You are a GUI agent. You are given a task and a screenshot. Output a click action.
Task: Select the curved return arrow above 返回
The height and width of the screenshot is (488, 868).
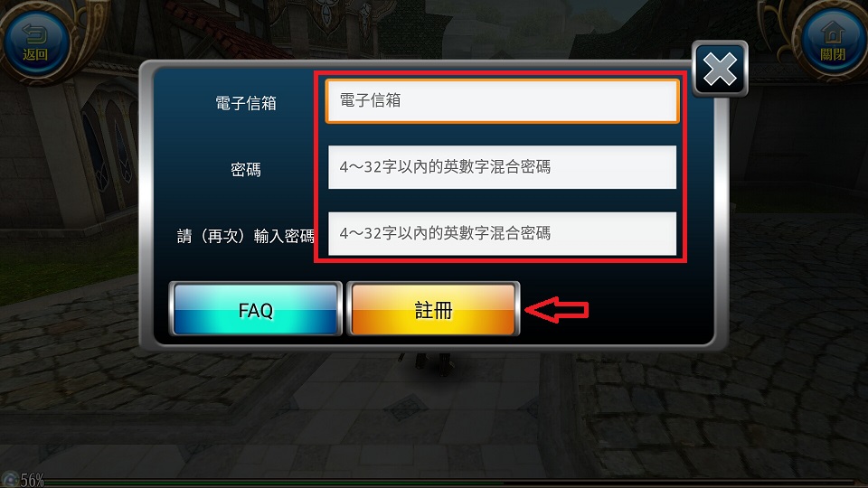pyautogui.click(x=34, y=33)
